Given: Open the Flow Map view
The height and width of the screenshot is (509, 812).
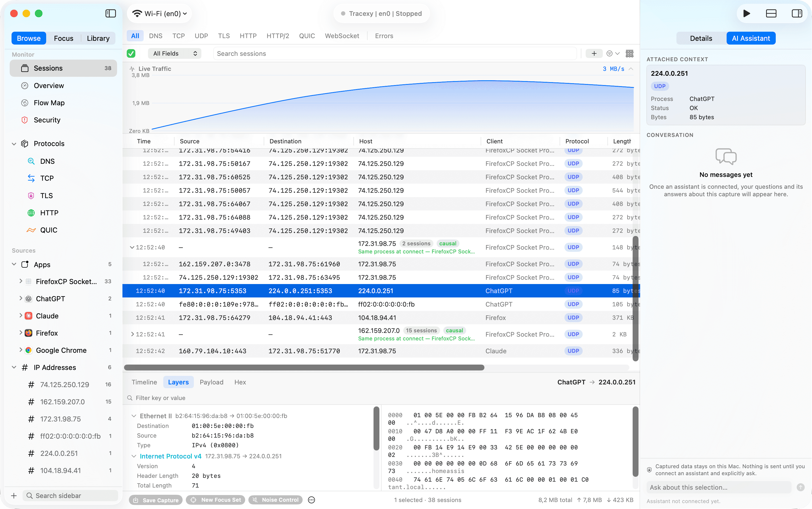Looking at the screenshot, I should pos(49,103).
